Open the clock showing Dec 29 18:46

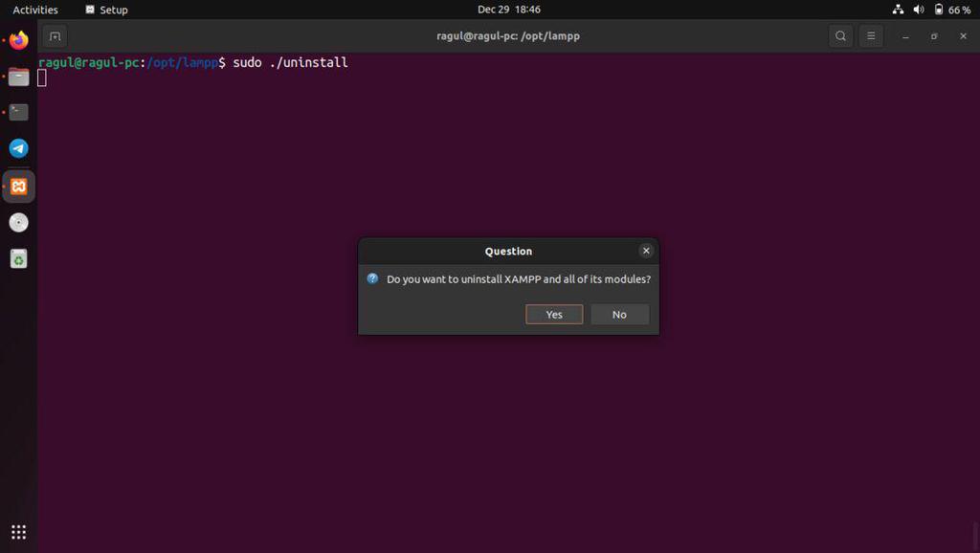509,10
